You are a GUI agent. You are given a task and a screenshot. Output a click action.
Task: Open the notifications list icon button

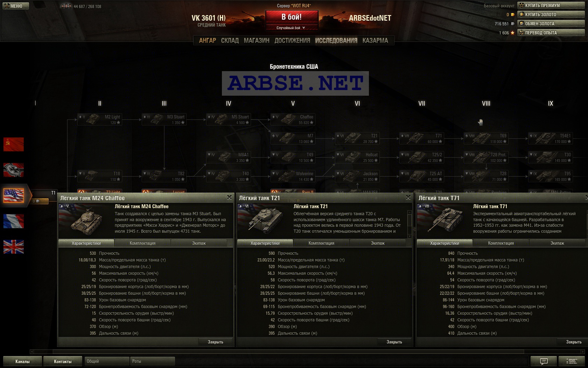pyautogui.click(x=572, y=361)
